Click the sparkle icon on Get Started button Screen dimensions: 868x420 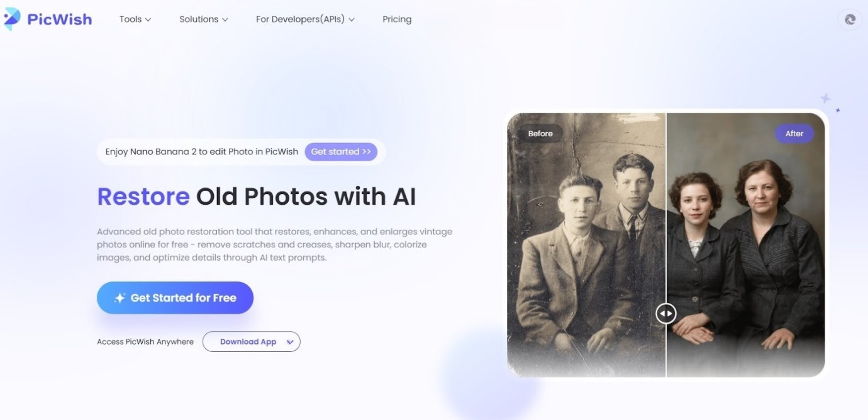tap(120, 298)
